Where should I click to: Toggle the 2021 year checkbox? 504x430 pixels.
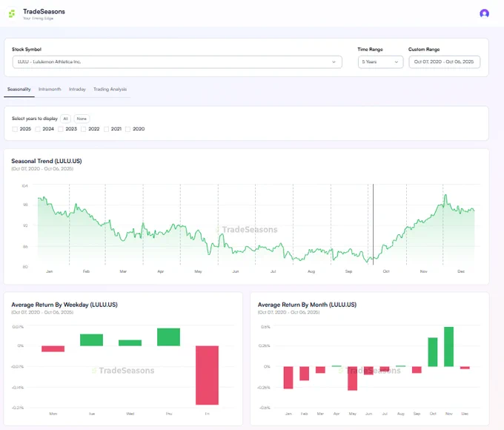tap(106, 129)
